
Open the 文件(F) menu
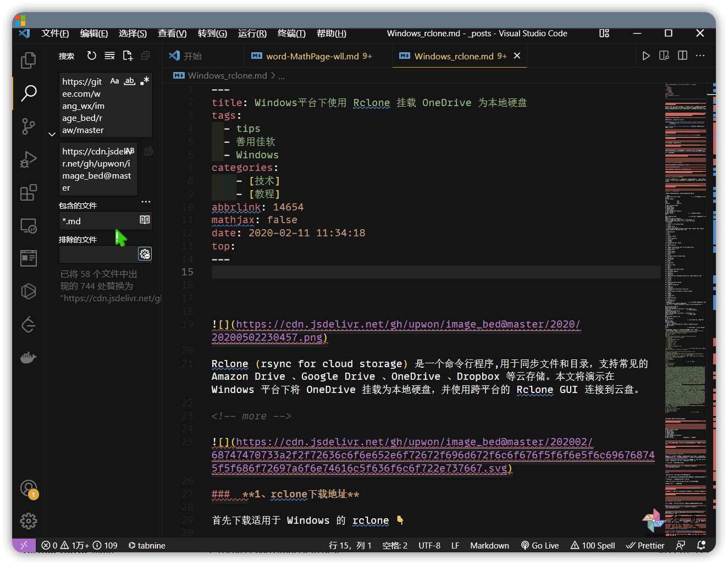tap(55, 34)
